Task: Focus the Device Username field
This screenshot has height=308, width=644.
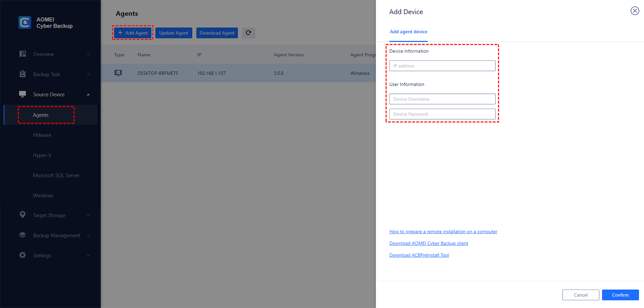Action: (x=442, y=99)
